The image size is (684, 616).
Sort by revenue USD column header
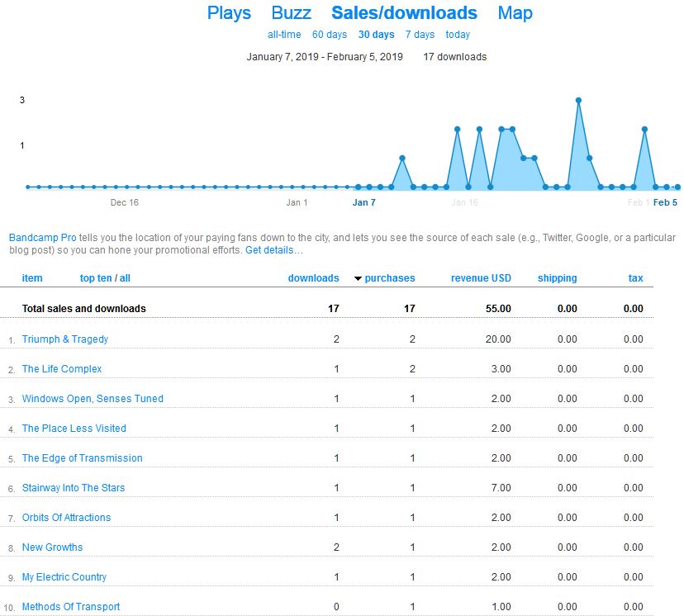coord(481,278)
